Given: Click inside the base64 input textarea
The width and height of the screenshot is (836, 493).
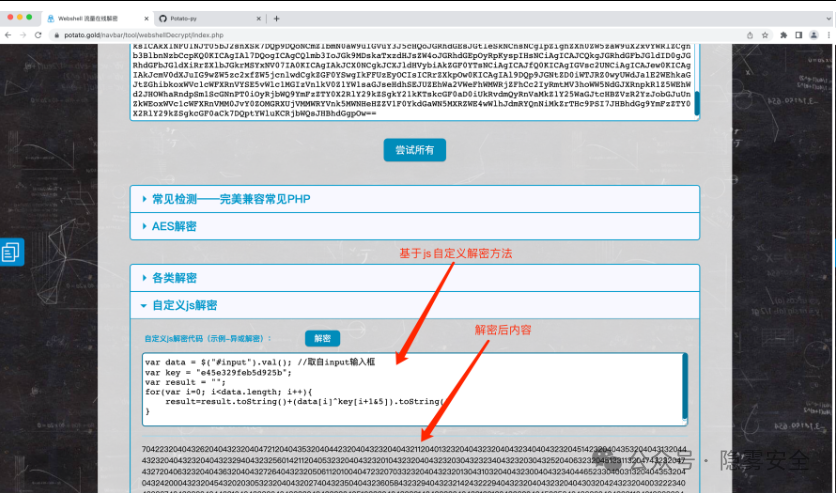Looking at the screenshot, I should click(x=414, y=82).
